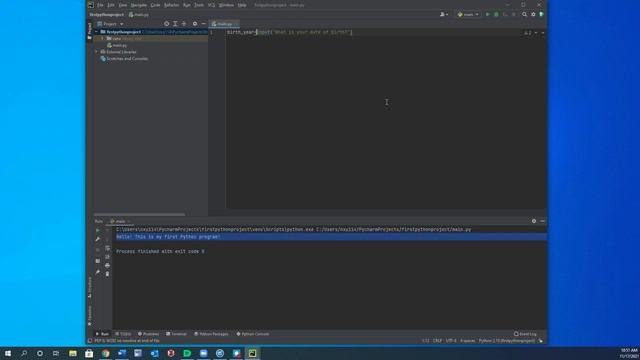Screen dimensions: 640x360
Task: Click the Python interpreter status widget
Action: pos(507,341)
